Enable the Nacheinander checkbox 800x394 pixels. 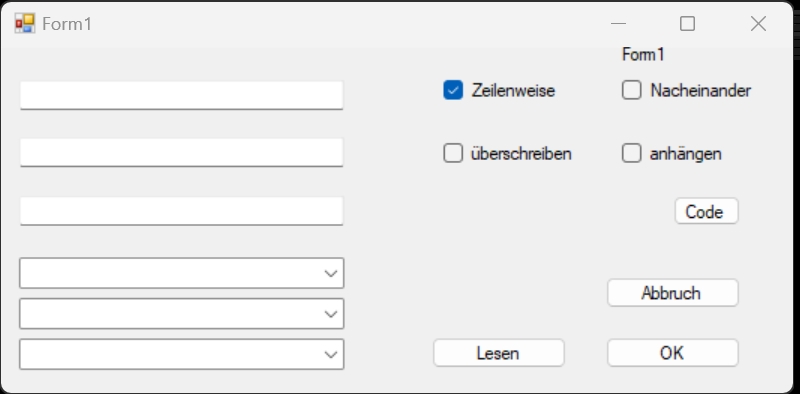point(632,90)
